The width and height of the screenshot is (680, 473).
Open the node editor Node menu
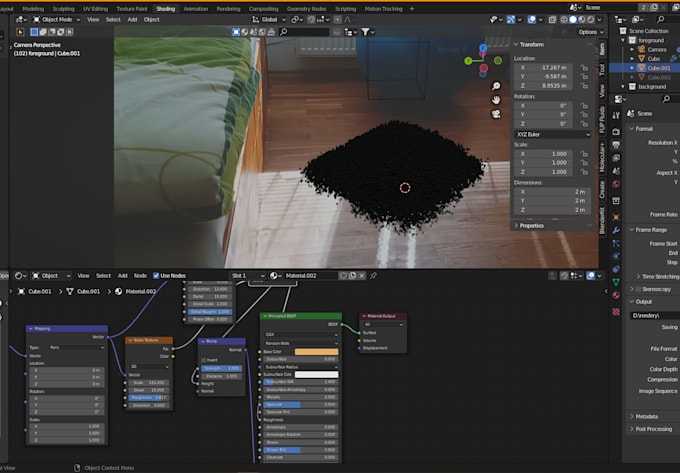140,275
